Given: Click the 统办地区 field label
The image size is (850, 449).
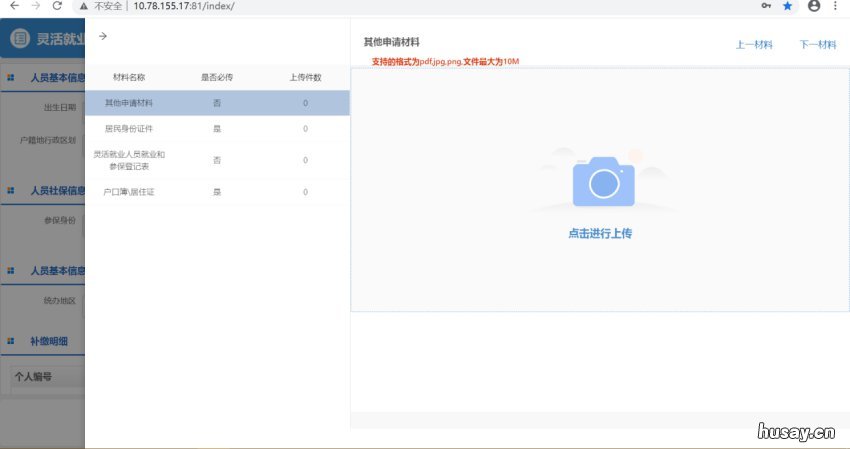Looking at the screenshot, I should coord(60,300).
